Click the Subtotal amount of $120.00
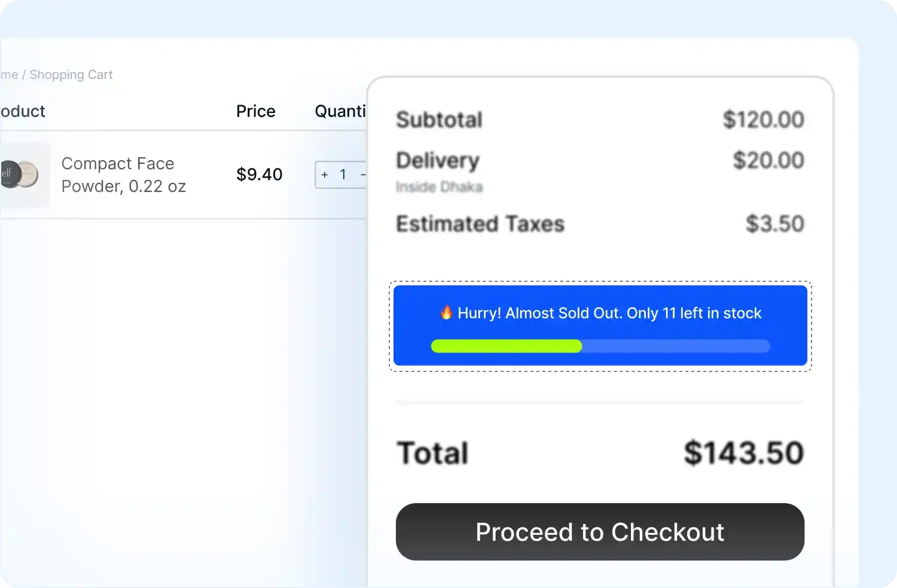Screen dimensions: 897x588 tap(764, 120)
